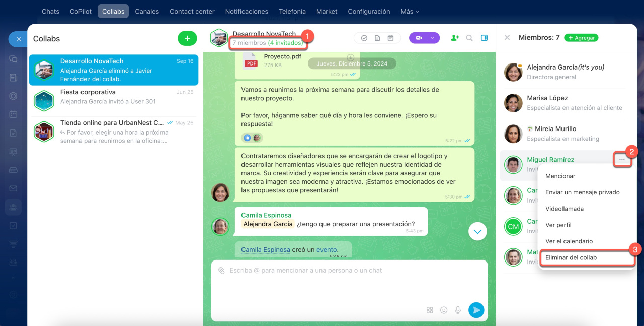The image size is (644, 326).
Task: Start a video call with purple camera button
Action: pos(419,38)
